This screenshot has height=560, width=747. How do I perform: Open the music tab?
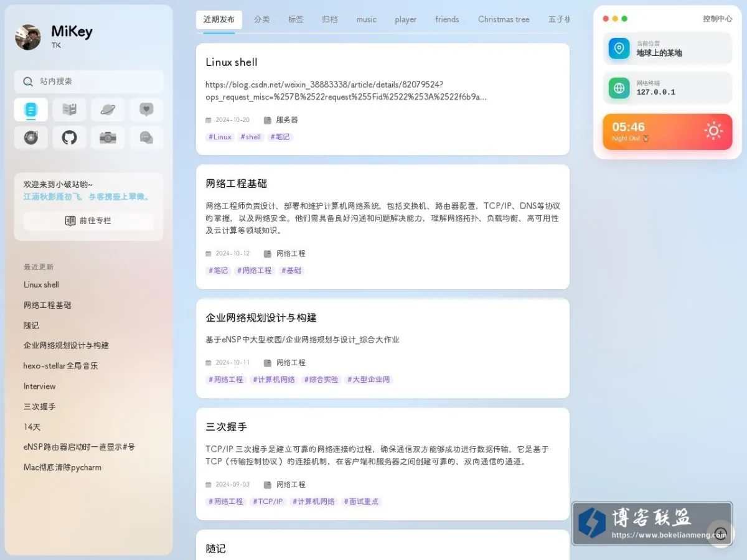click(367, 19)
